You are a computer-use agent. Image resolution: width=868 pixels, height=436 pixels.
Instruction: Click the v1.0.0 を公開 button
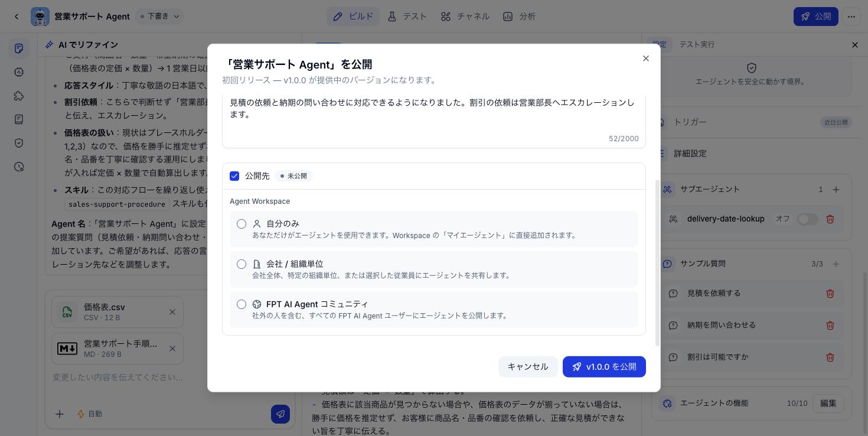coord(604,367)
